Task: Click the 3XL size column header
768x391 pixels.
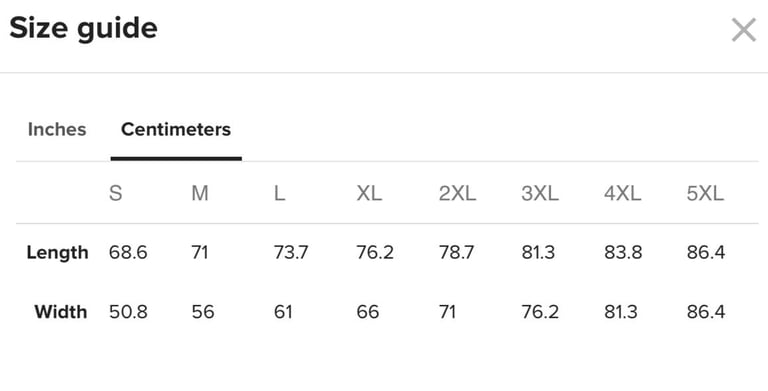Action: click(540, 194)
